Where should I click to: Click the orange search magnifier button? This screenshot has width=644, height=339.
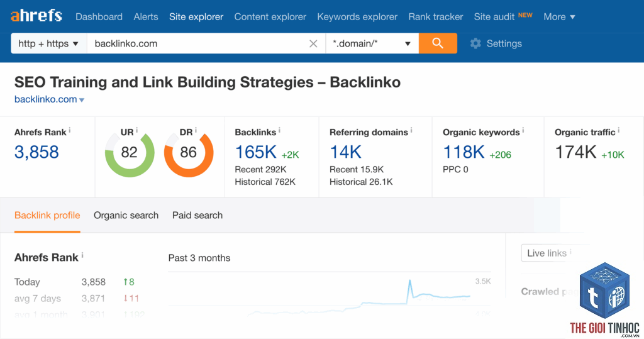438,43
